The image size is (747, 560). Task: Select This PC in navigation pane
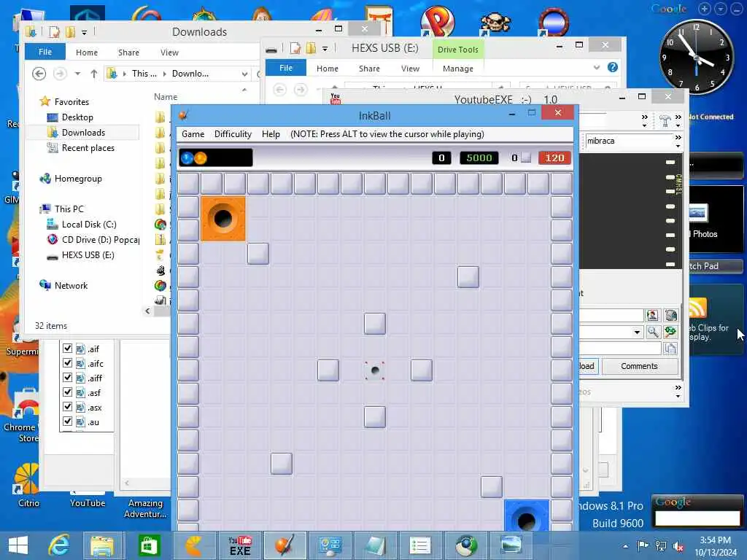pos(69,209)
